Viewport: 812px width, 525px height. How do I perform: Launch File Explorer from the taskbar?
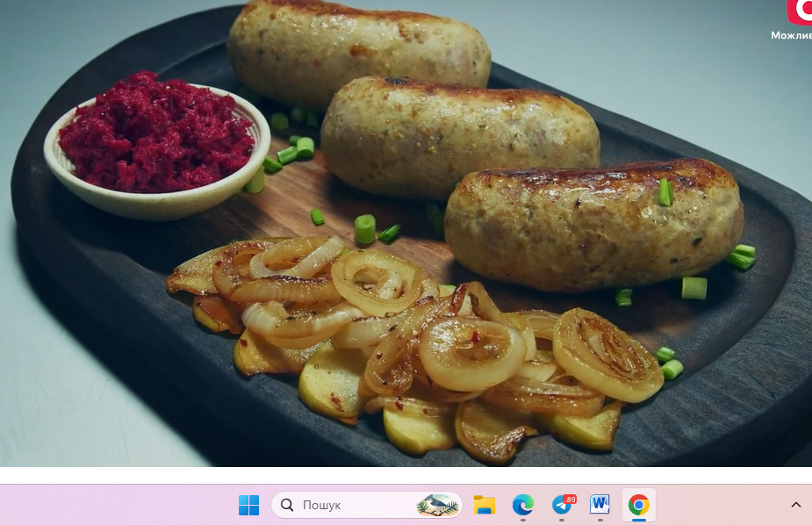[484, 505]
